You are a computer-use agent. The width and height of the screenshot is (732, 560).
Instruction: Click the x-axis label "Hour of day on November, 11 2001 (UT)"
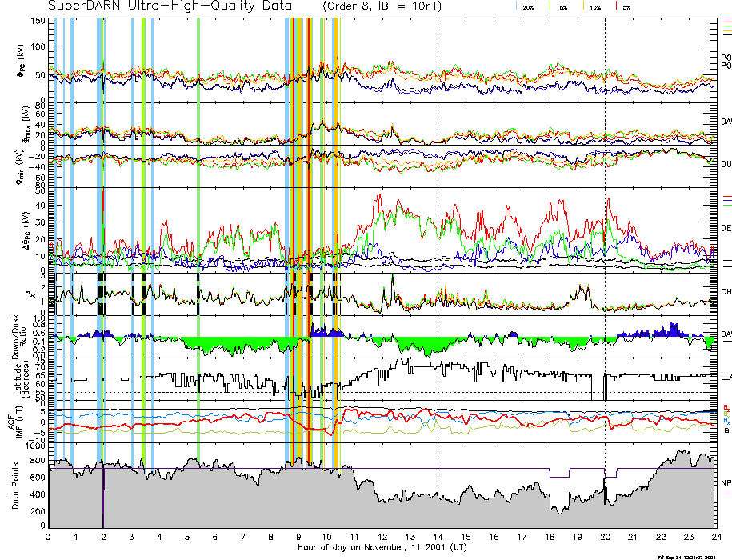382,548
